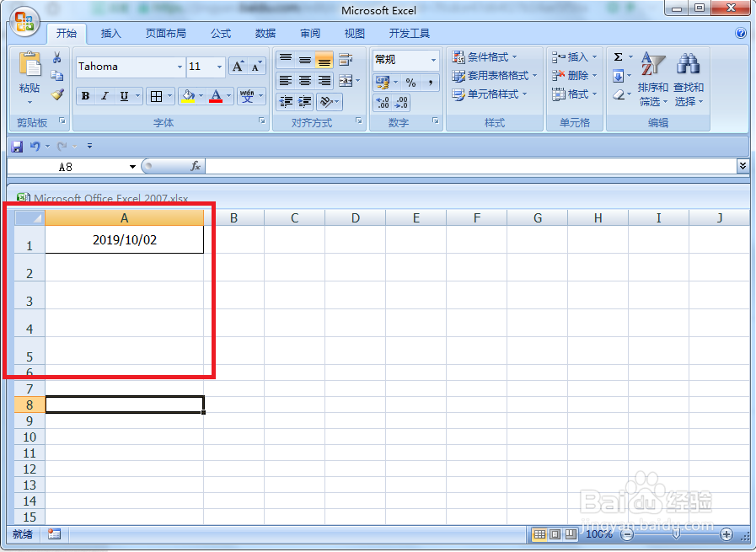This screenshot has height=552, width=756.
Task: Increase font size with large A
Action: click(239, 67)
